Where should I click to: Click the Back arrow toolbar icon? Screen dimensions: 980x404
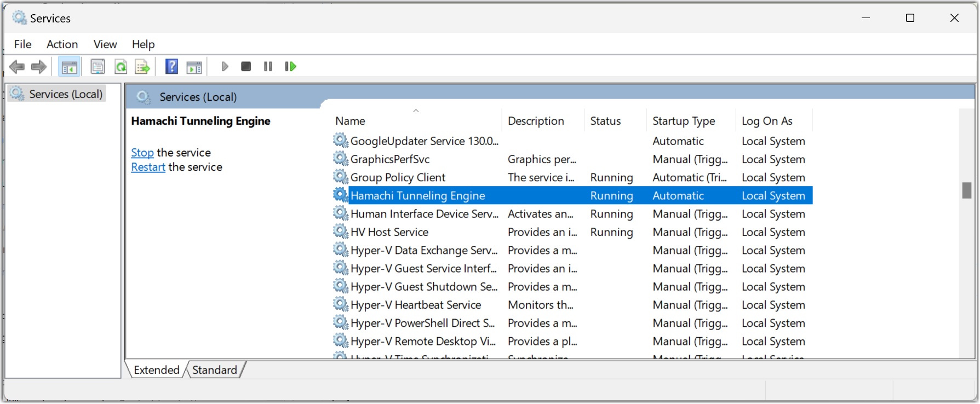click(17, 67)
